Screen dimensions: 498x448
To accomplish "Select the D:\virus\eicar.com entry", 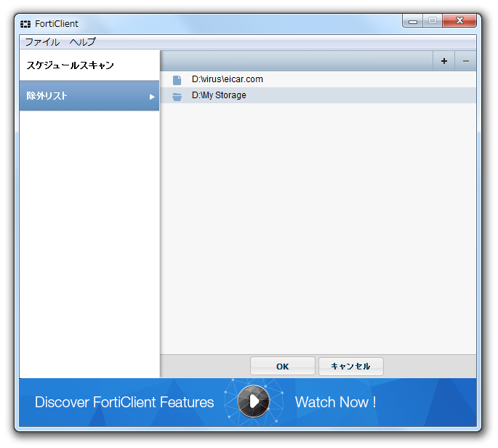I will 318,79.
